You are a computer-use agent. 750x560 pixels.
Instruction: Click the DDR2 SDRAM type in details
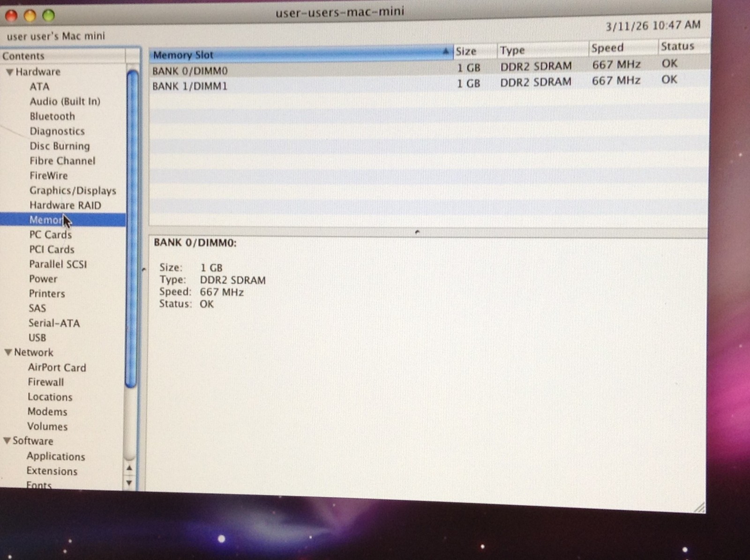coord(232,280)
